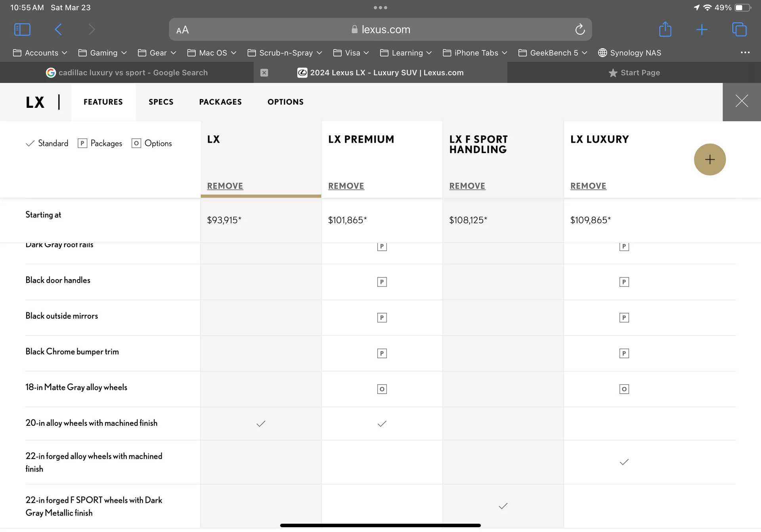Screen dimensions: 761x532
Task: Add another model with gold plus button
Action: pyautogui.click(x=709, y=159)
